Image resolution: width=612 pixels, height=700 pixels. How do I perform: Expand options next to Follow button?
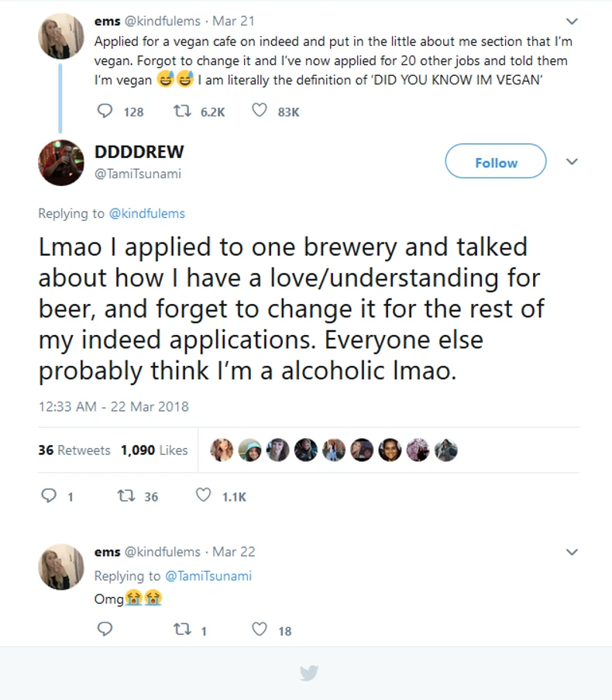(x=572, y=162)
